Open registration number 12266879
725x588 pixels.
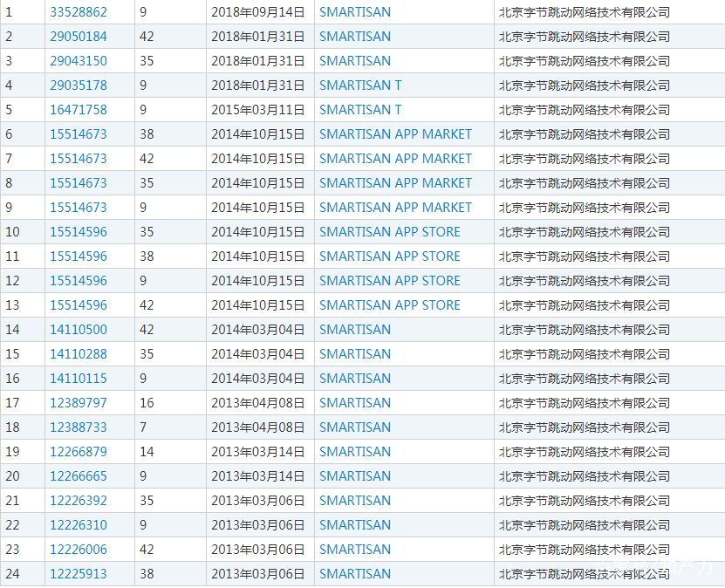click(x=79, y=452)
